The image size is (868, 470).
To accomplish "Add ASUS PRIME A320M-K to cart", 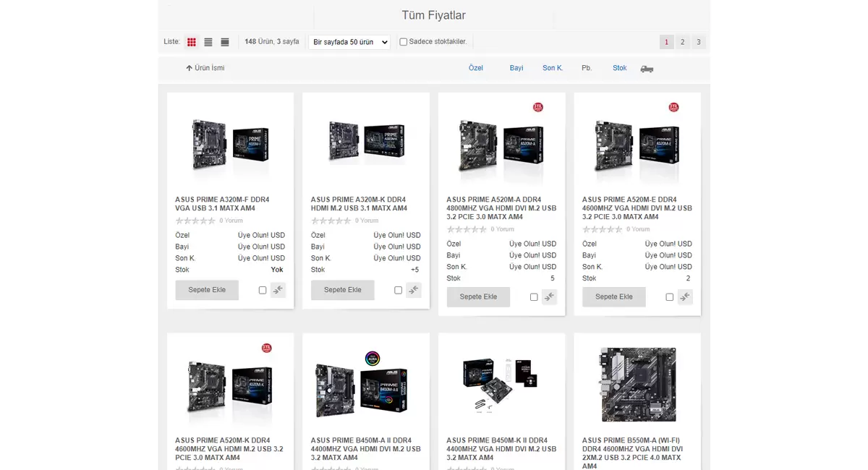I will [x=343, y=290].
